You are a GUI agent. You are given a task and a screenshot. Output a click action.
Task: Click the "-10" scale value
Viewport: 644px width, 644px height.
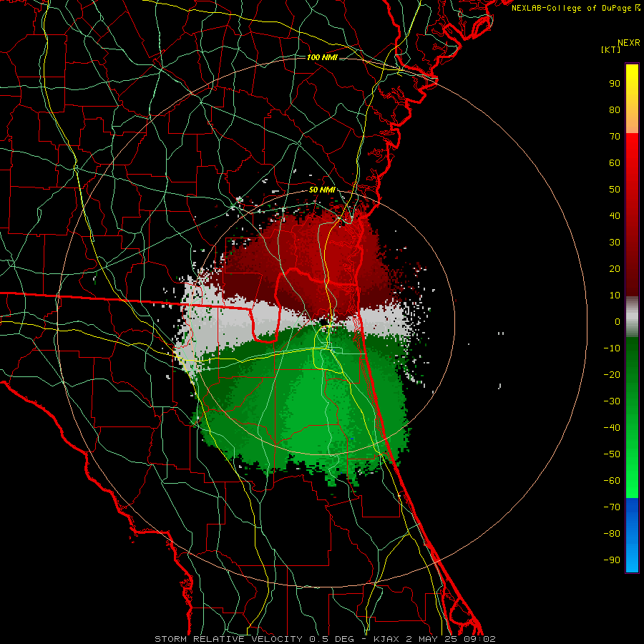pos(612,348)
